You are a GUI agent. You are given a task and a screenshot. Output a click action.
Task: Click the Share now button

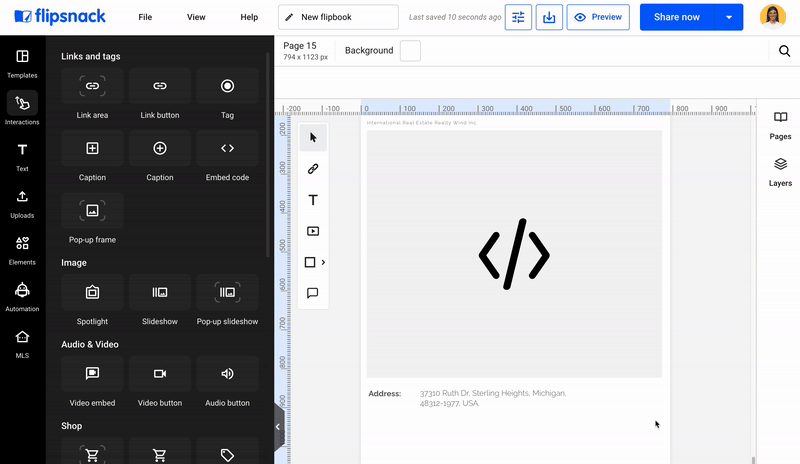point(677,17)
